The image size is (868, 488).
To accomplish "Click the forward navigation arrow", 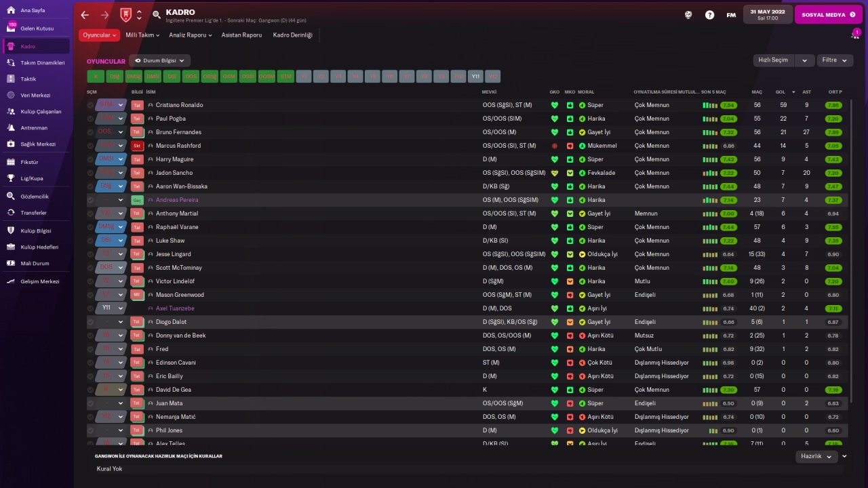I will [104, 15].
